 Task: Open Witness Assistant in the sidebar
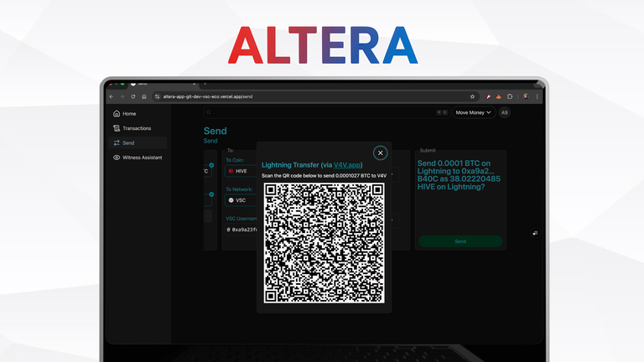pos(138,158)
